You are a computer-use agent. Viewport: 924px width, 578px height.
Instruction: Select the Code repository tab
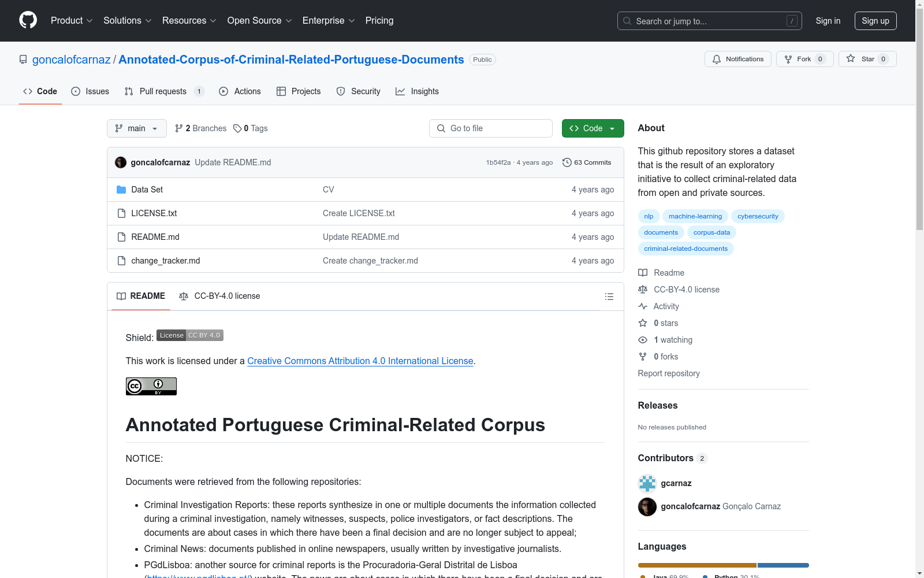coord(40,91)
